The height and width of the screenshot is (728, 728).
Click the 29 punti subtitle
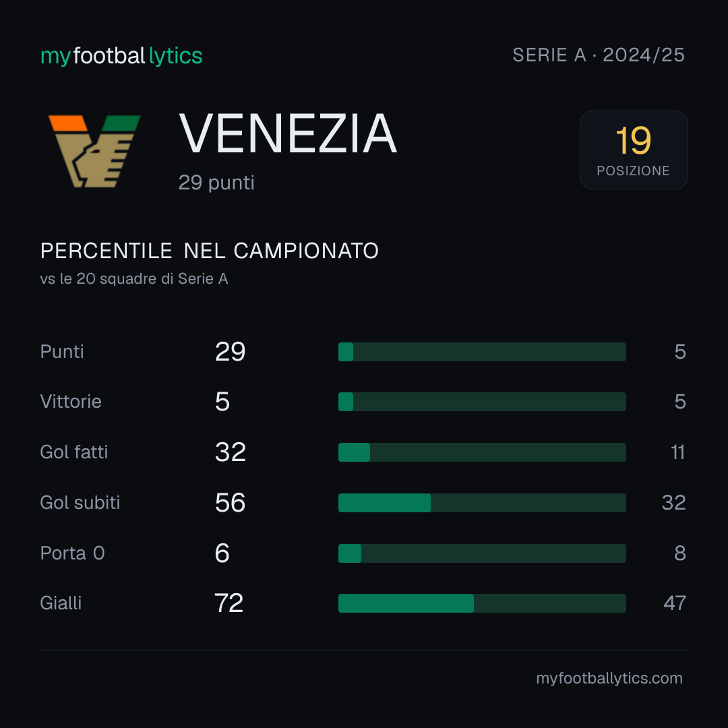pyautogui.click(x=216, y=183)
